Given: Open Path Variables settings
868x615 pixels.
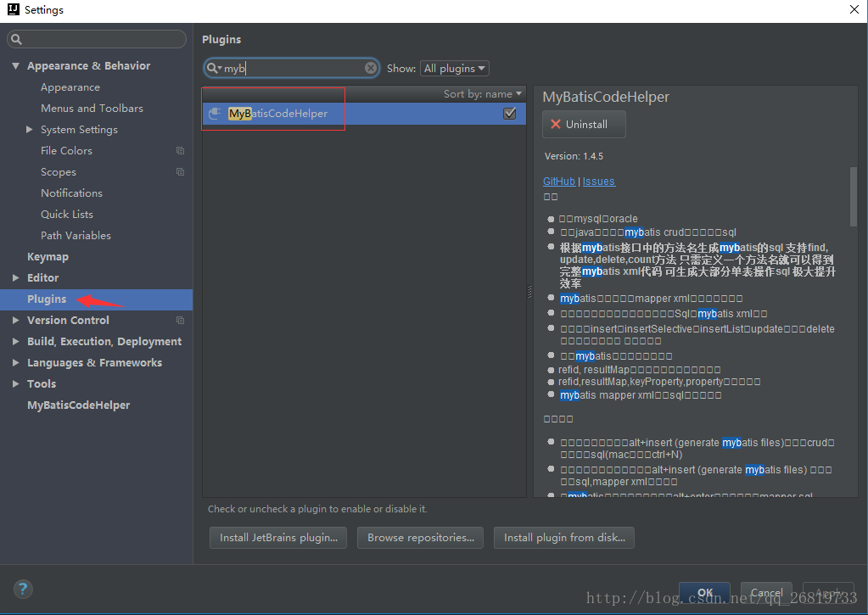Looking at the screenshot, I should (76, 235).
